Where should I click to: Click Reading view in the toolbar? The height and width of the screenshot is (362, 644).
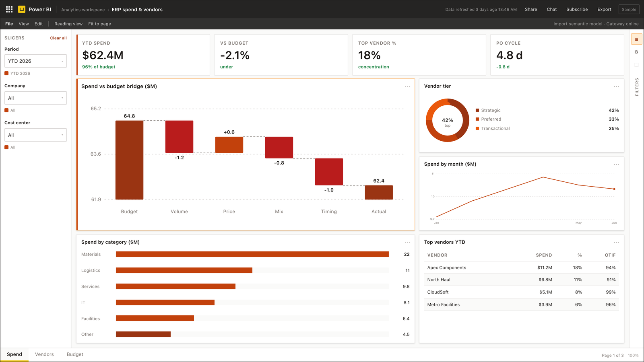(x=68, y=24)
